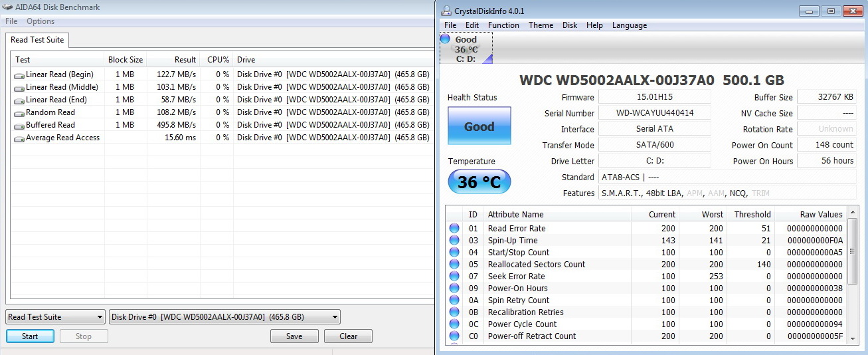
Task: Click the Linear Read (Begin) drive icon
Action: (x=19, y=75)
